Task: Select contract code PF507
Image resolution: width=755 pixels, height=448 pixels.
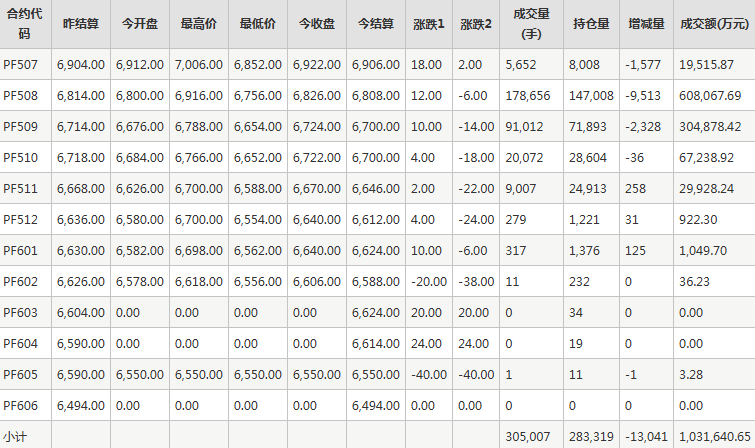Action: 20,65
